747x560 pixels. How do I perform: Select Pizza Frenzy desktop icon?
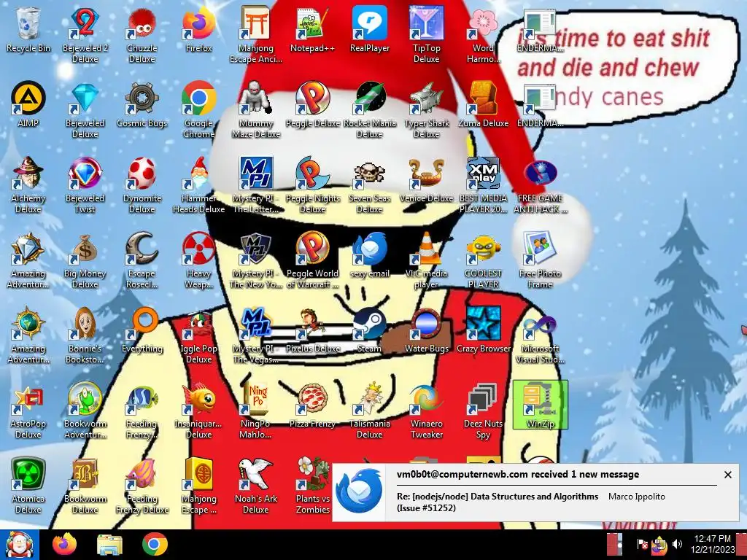pyautogui.click(x=312, y=405)
